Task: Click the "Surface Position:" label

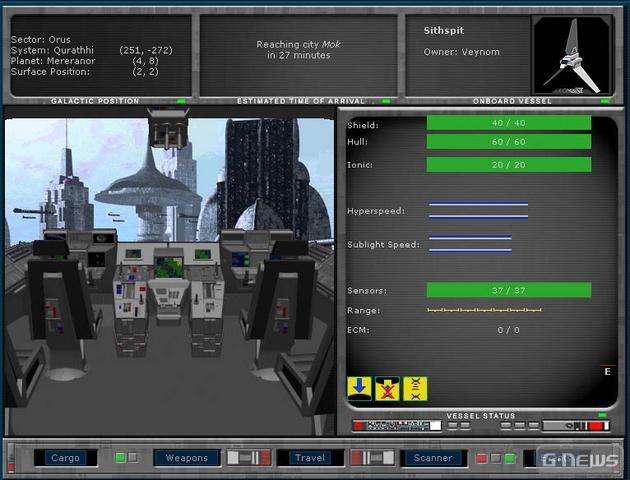Action: point(51,72)
